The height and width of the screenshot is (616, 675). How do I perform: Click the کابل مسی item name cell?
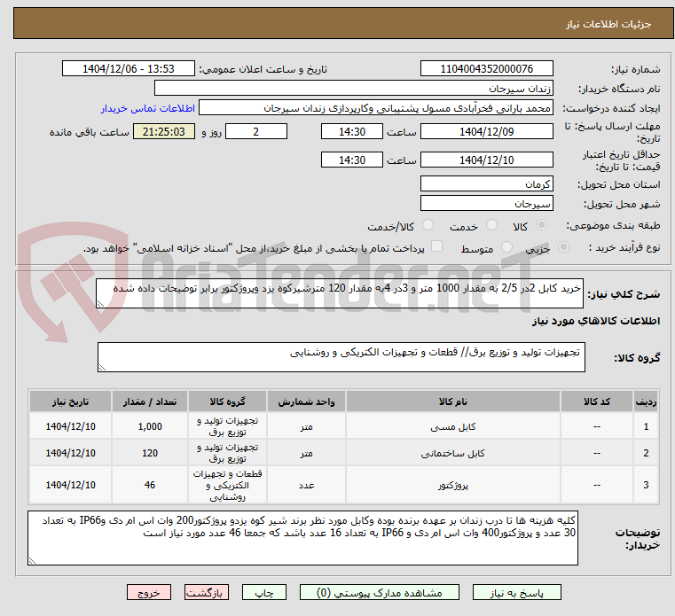click(453, 426)
